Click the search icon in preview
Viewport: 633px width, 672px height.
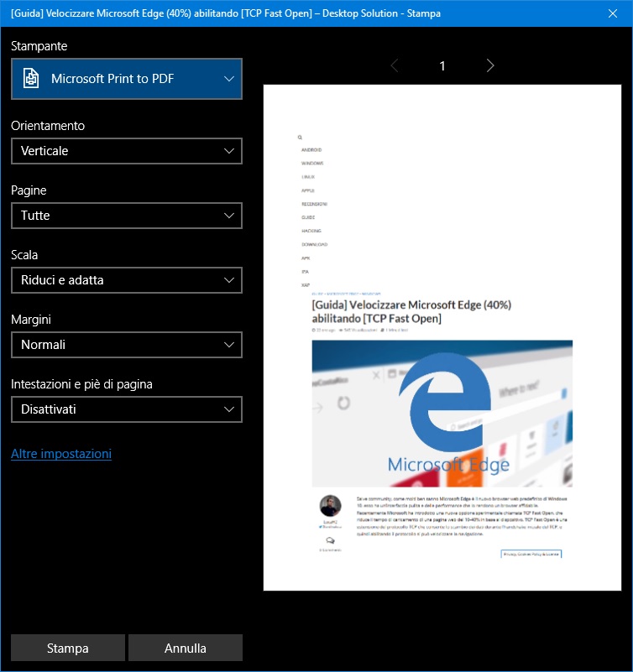[300, 138]
